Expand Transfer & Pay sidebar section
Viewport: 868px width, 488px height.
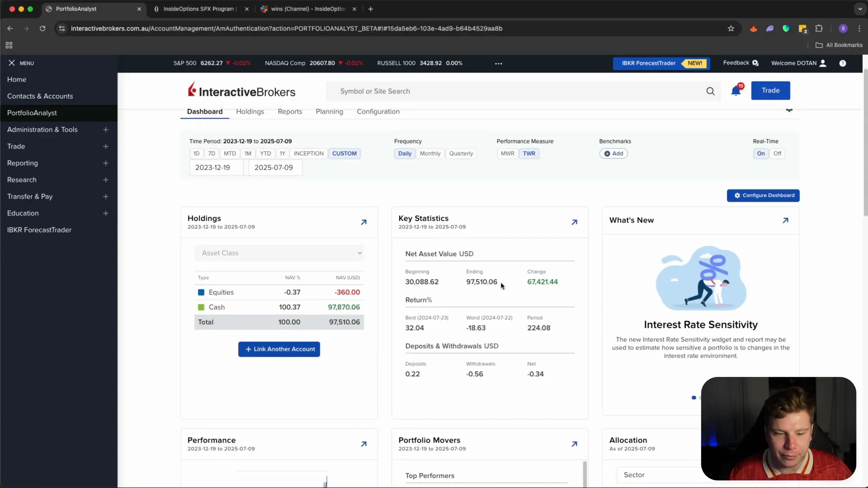click(x=106, y=197)
